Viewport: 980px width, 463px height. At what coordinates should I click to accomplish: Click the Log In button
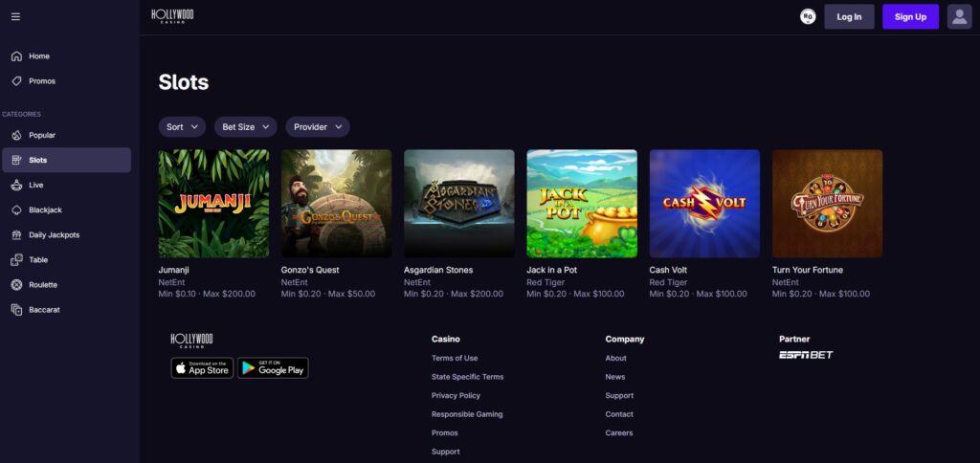849,17
